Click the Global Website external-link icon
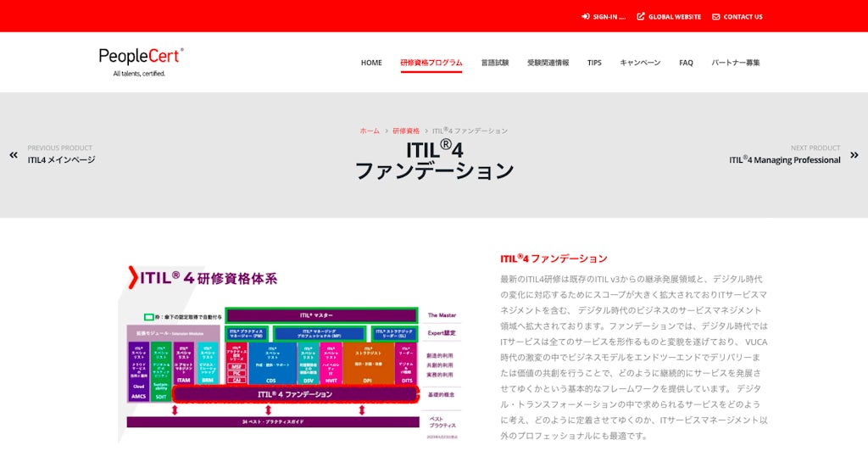 click(641, 16)
